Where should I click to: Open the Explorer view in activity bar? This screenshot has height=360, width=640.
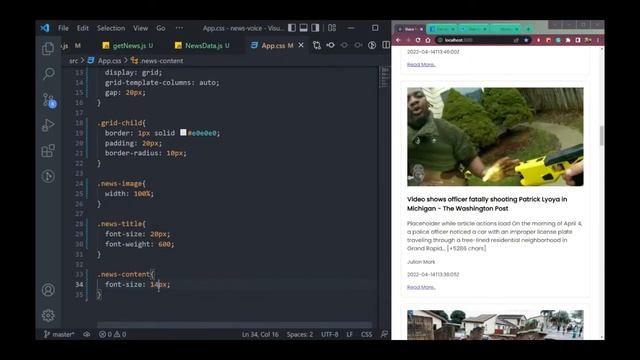pyautogui.click(x=48, y=49)
